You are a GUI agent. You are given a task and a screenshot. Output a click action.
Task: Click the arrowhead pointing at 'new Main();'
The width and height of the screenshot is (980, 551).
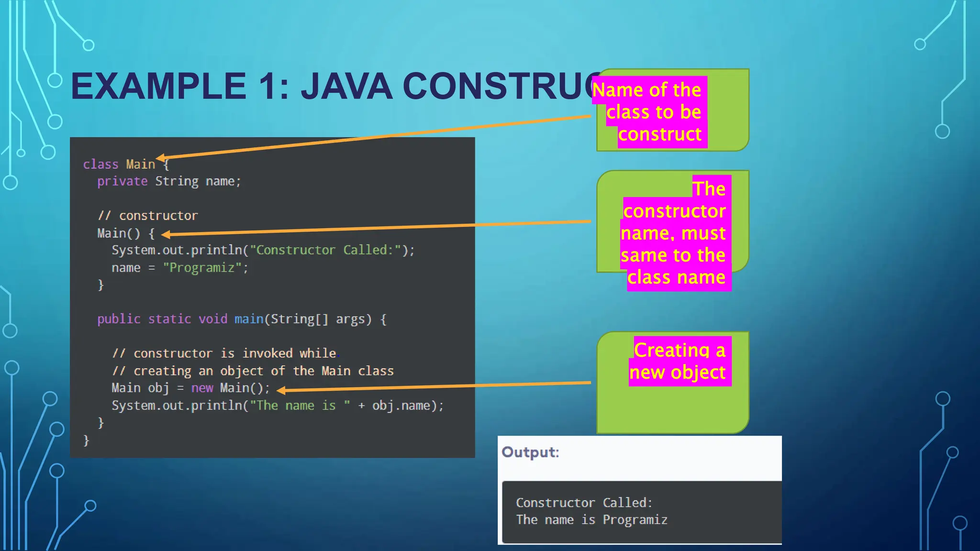point(281,391)
